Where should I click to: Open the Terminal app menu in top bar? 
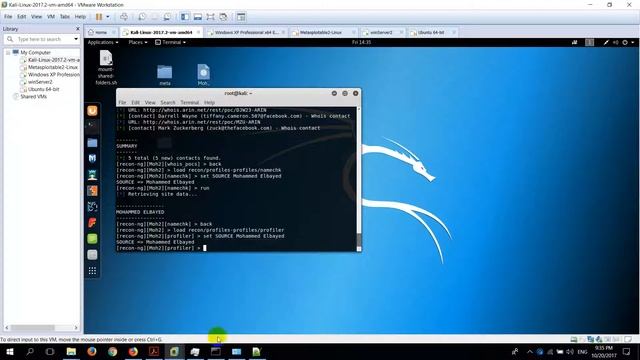coord(171,42)
